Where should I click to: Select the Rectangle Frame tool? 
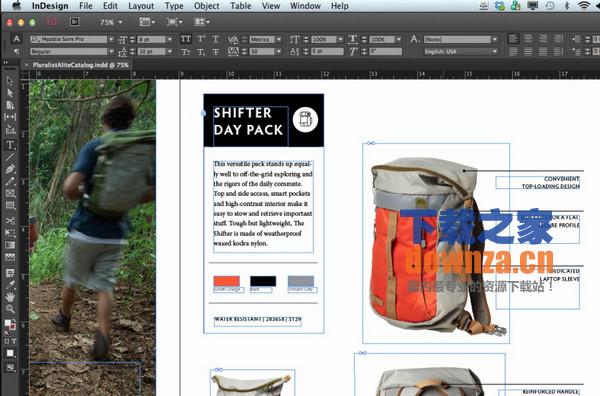tap(10, 194)
